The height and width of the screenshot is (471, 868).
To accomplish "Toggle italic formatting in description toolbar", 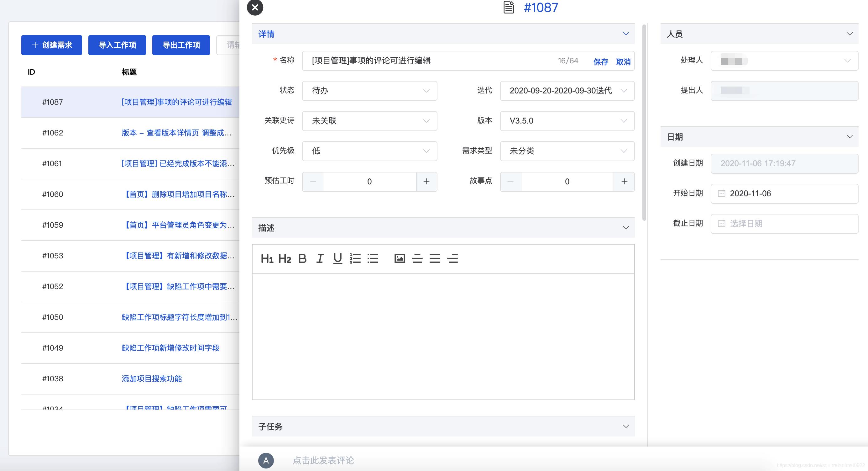I will (x=320, y=259).
